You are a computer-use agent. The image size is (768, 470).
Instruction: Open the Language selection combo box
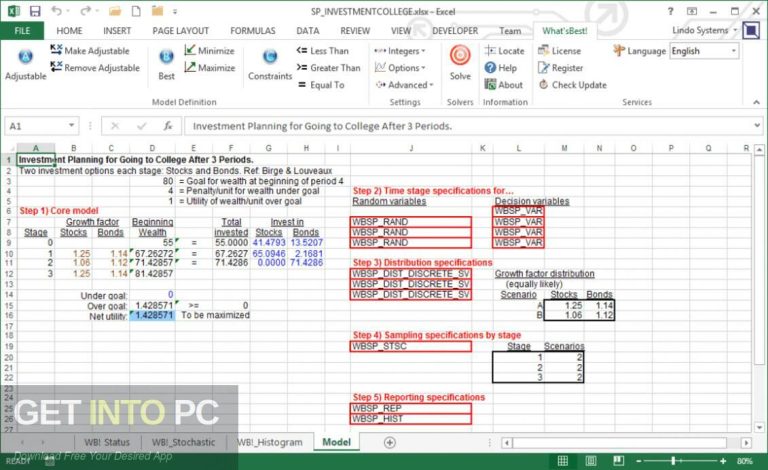704,51
